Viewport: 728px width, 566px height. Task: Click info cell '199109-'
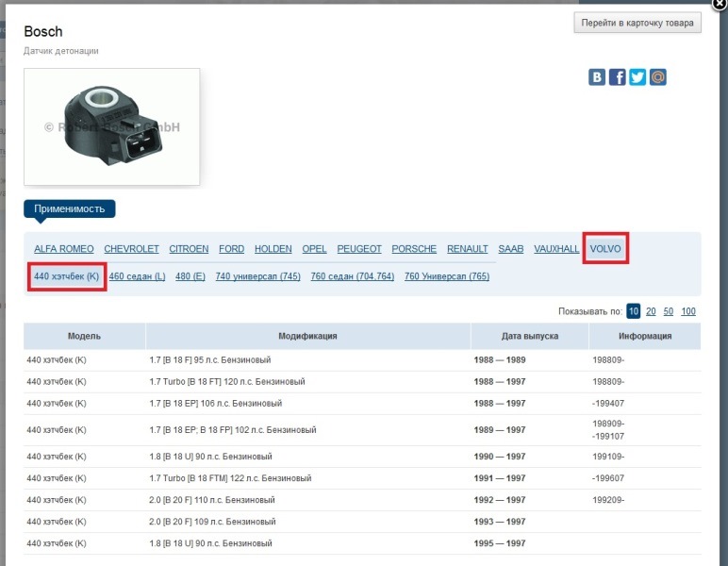[x=608, y=457]
